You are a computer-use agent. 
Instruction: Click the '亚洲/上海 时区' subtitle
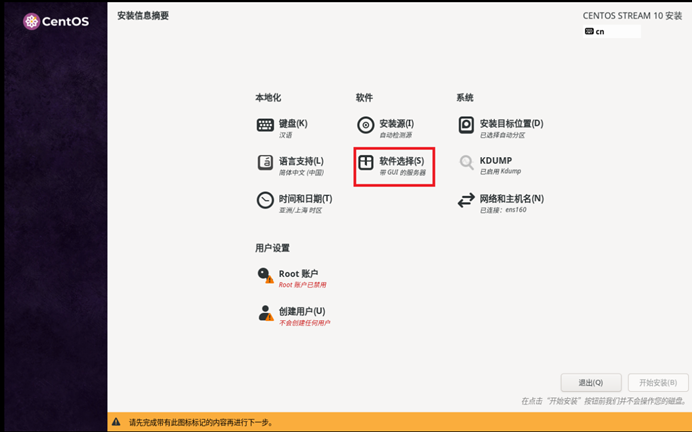[x=300, y=210]
